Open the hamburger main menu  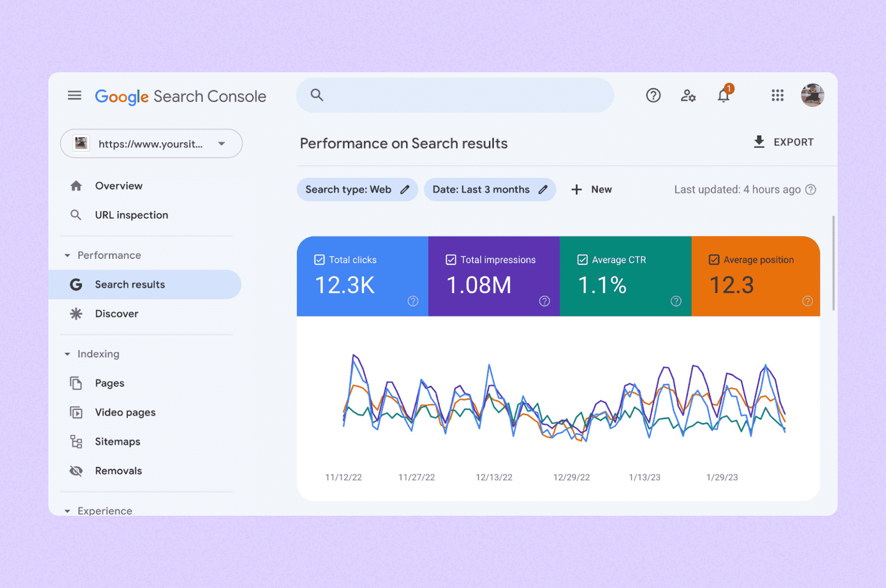coord(74,95)
